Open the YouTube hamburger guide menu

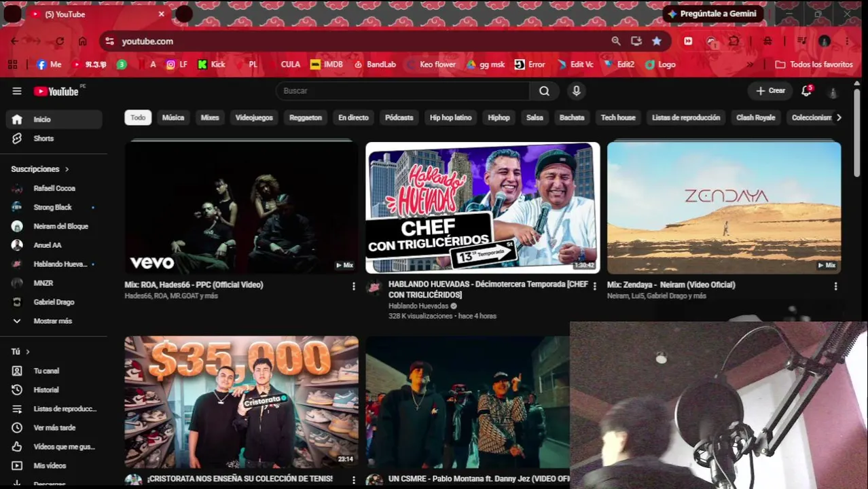17,91
